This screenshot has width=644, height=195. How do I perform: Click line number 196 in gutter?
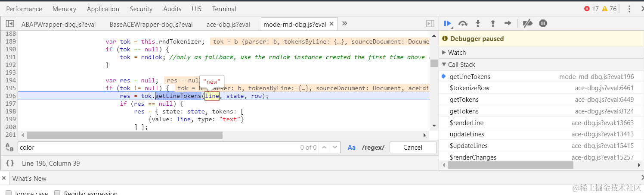pos(10,96)
